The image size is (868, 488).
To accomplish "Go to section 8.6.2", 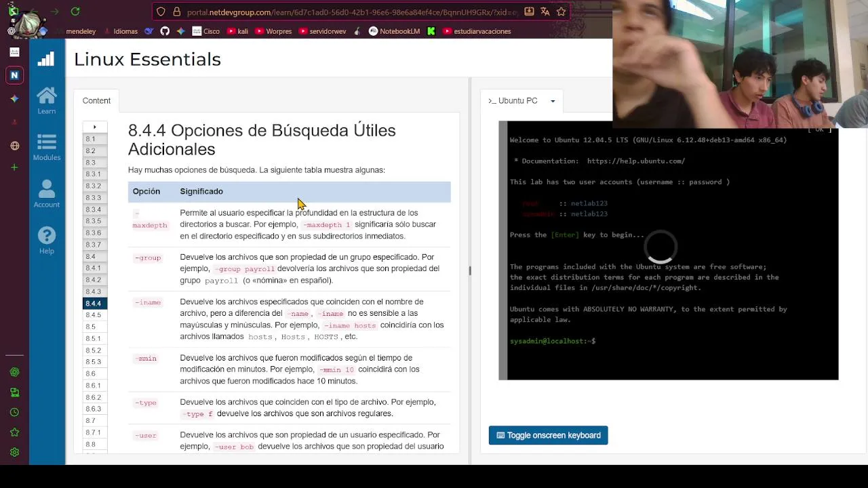I will tap(95, 397).
